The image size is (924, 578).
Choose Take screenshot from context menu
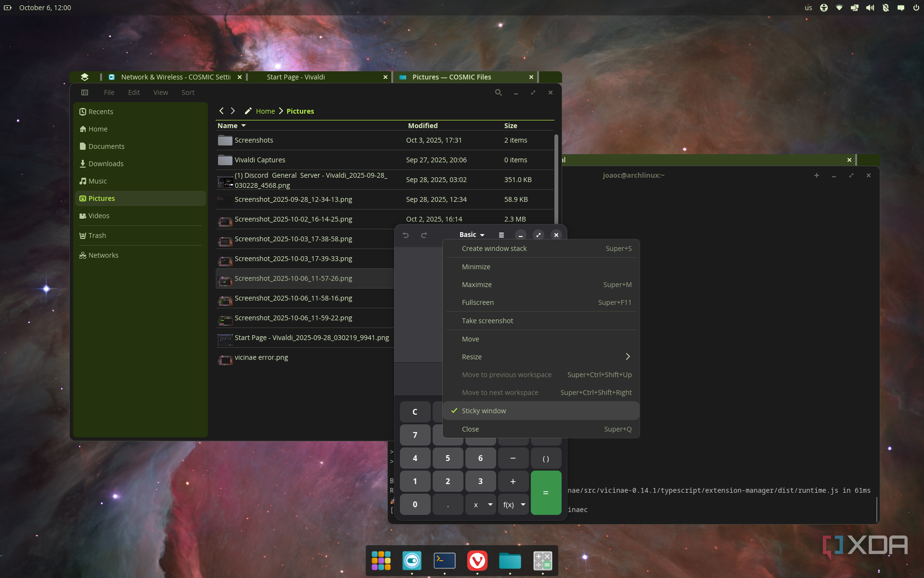[541, 321]
